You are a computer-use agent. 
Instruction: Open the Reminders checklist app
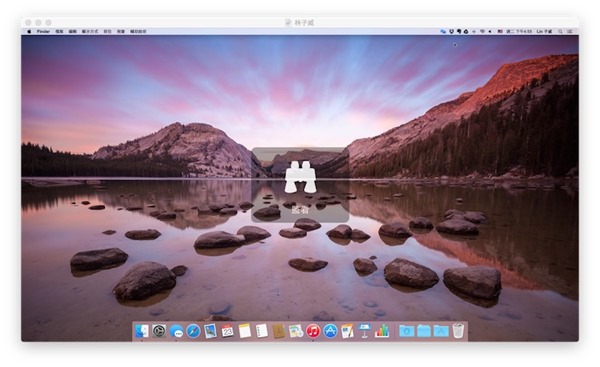pos(262,331)
